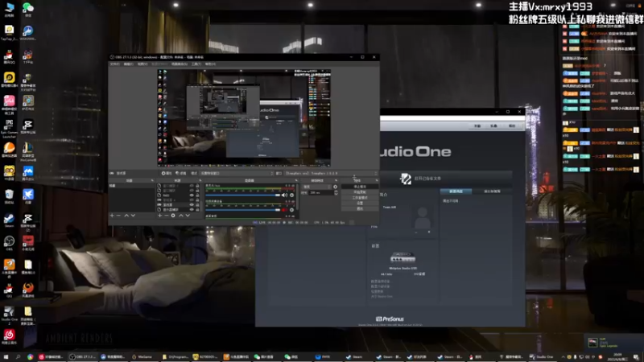Screen dimensions: 644x362
Task: Click artist profile picture in Studio One
Action: (x=423, y=216)
